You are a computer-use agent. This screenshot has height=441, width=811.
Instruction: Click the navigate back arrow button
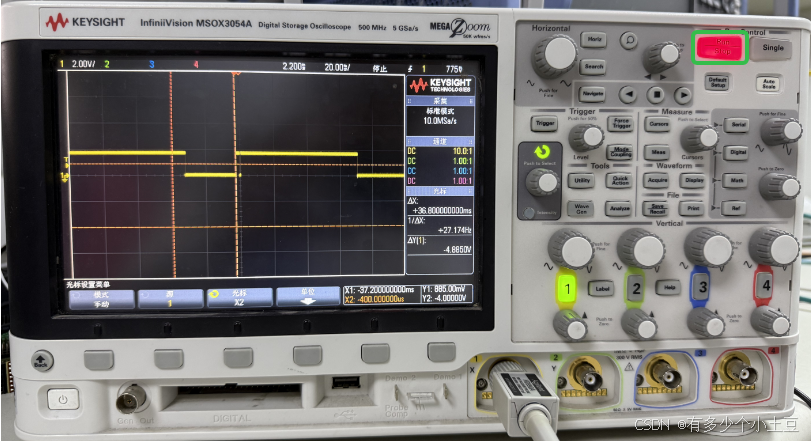point(628,95)
